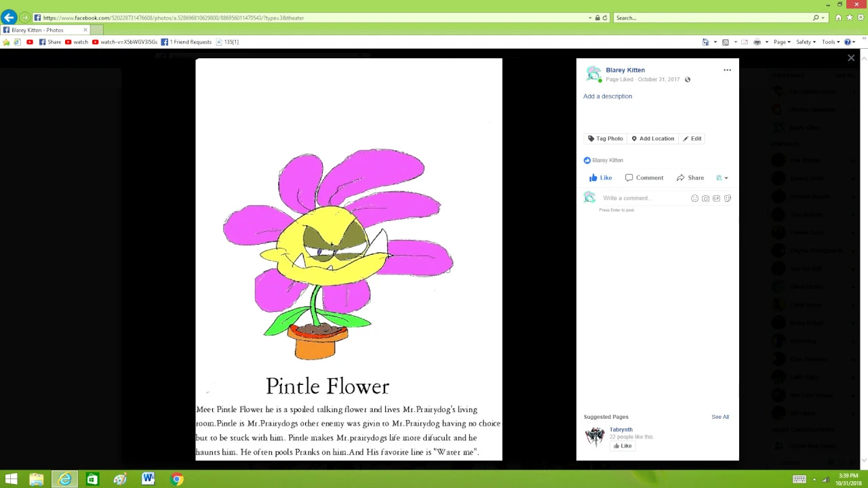Expand the search provider dropdown arrow
The image size is (868, 488).
pos(823,18)
